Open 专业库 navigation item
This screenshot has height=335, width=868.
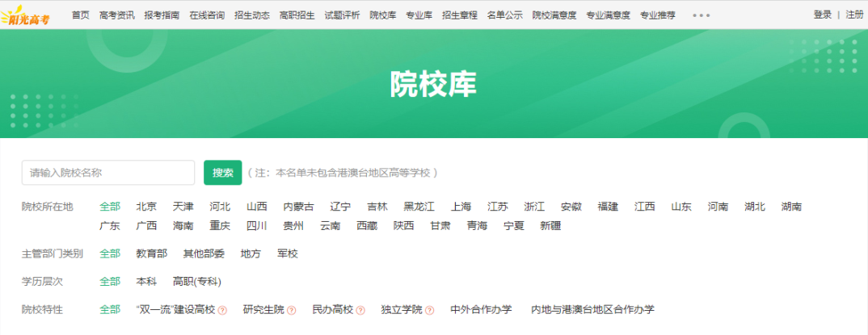click(419, 15)
